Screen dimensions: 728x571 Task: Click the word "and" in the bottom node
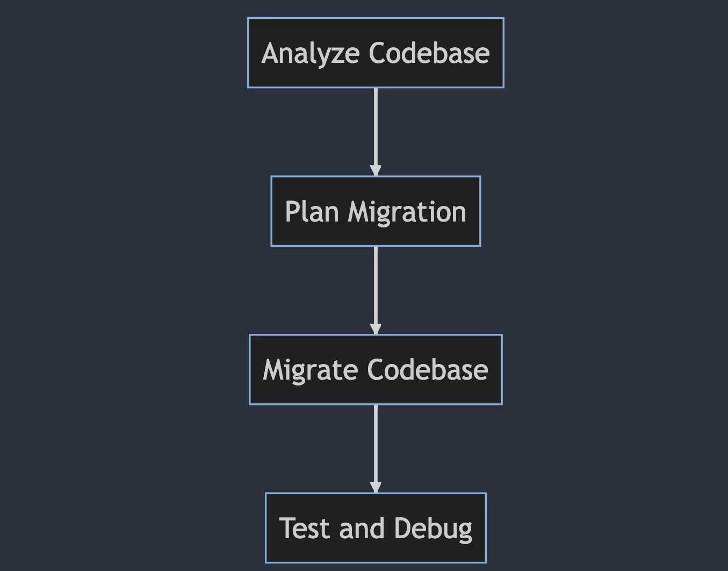(x=361, y=528)
